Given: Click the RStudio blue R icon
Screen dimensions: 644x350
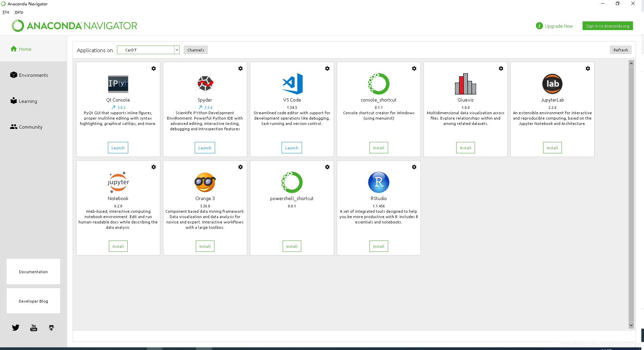Looking at the screenshot, I should (379, 182).
